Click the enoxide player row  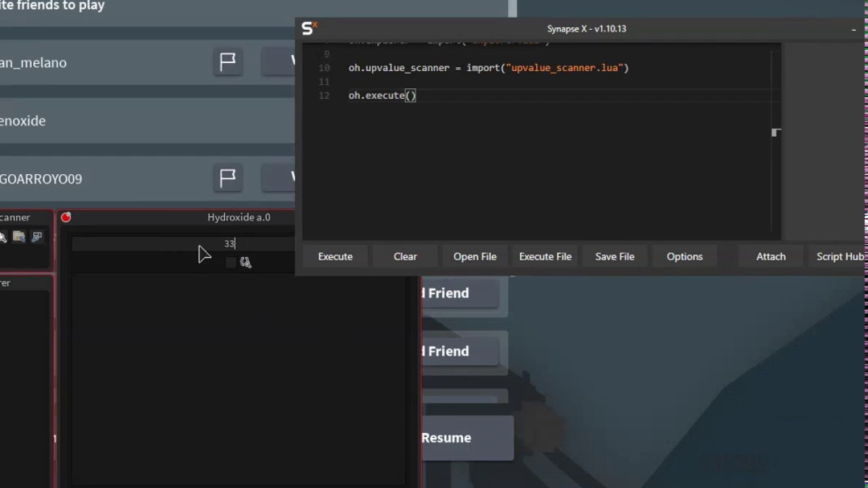(147, 121)
